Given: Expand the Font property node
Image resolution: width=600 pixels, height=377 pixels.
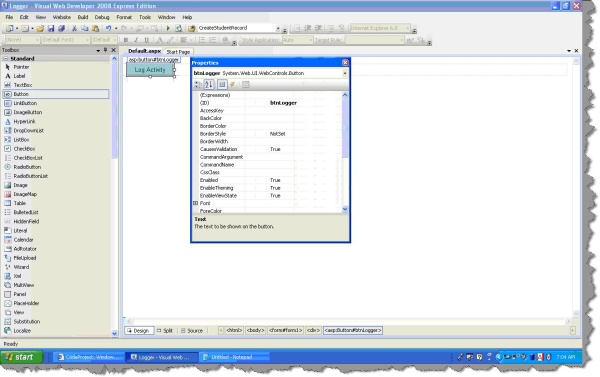Looking at the screenshot, I should (x=196, y=203).
